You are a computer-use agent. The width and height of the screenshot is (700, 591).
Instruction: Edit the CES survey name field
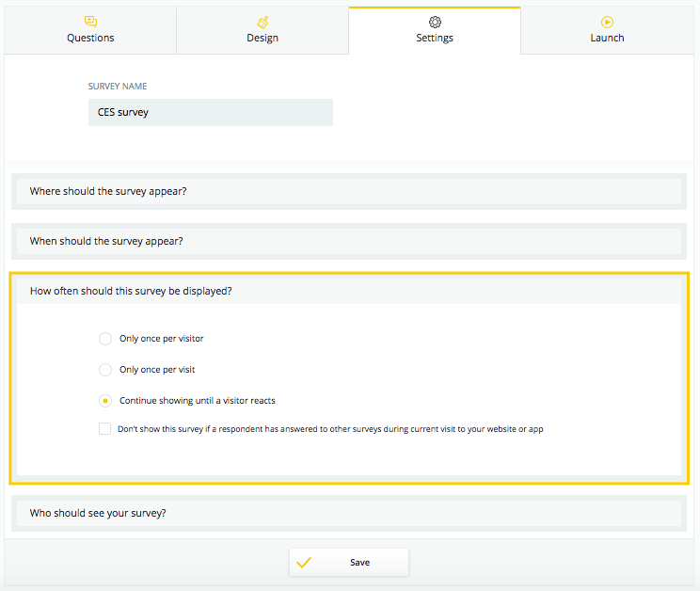click(x=211, y=113)
